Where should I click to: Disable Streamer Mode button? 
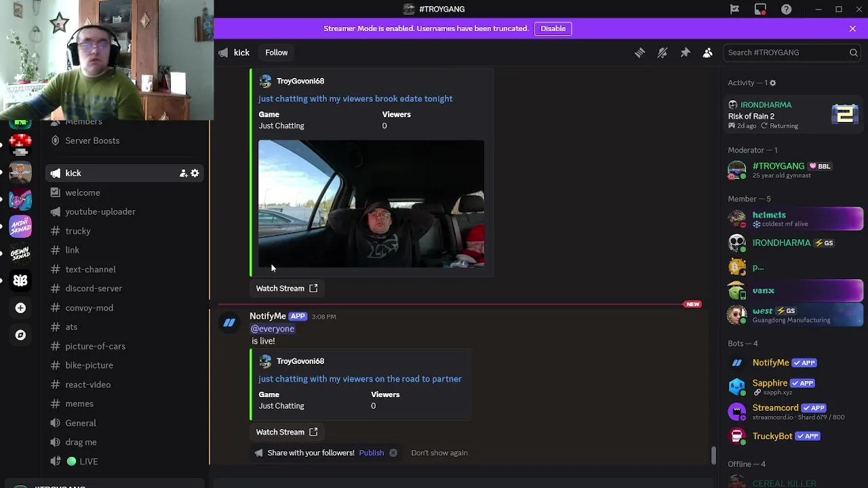click(553, 28)
